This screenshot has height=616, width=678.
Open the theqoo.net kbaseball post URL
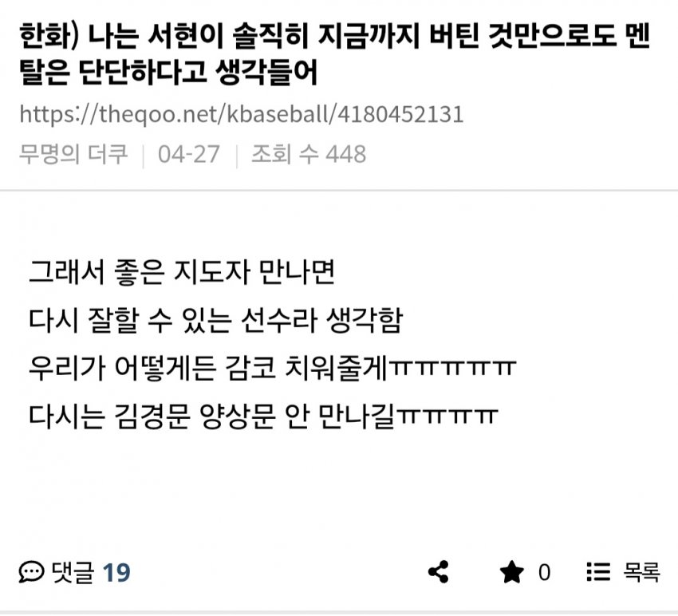241,115
